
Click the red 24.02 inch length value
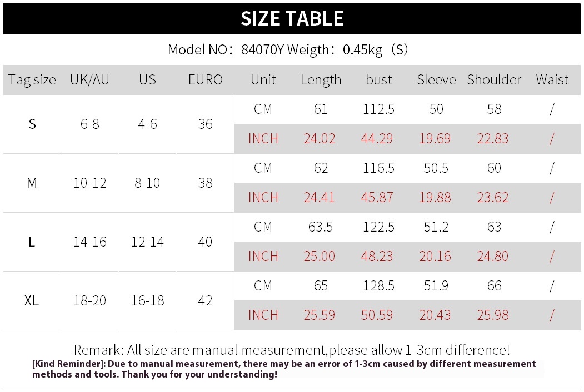point(319,138)
